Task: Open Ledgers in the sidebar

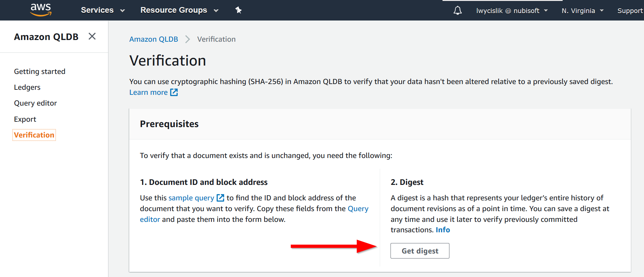Action: click(27, 87)
